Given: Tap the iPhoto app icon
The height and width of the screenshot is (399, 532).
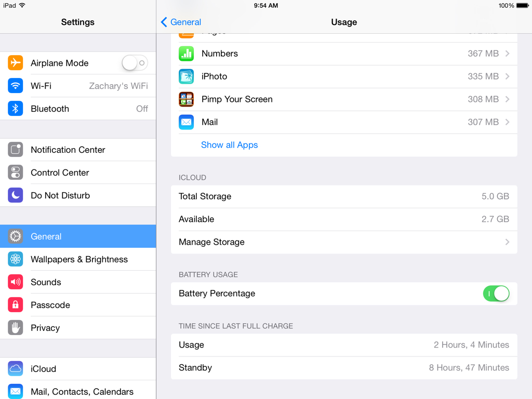Looking at the screenshot, I should tap(187, 76).
